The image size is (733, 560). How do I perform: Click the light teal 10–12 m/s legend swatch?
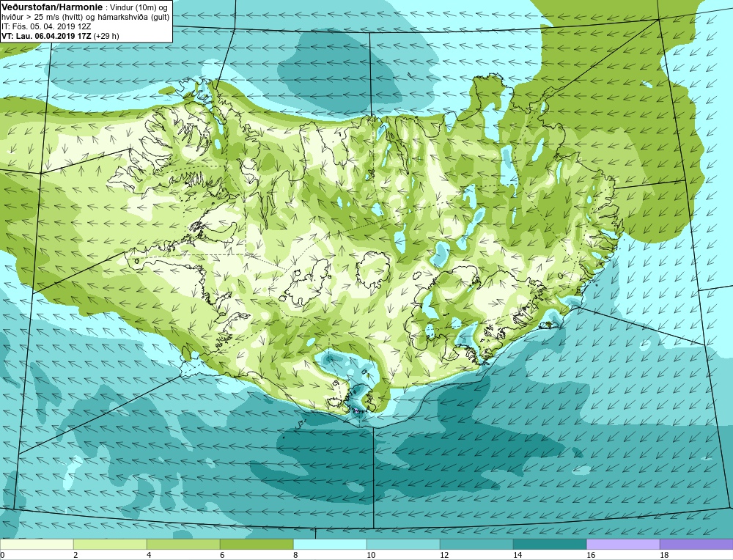[x=403, y=544]
